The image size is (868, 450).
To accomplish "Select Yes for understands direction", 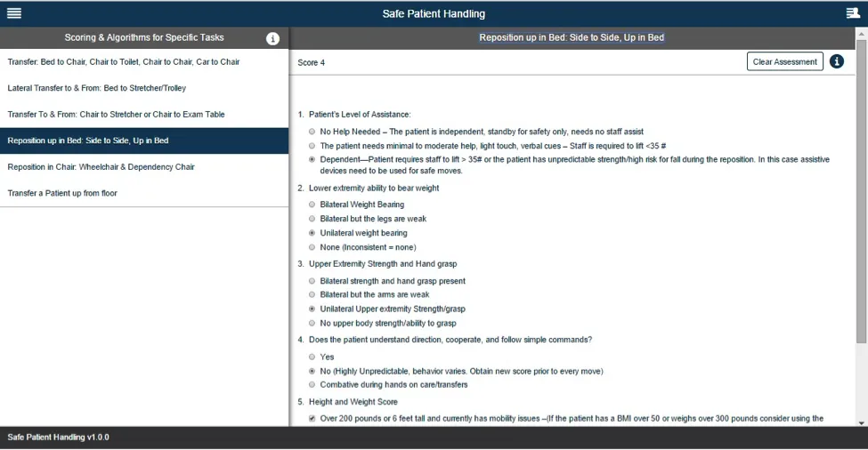I will 312,358.
